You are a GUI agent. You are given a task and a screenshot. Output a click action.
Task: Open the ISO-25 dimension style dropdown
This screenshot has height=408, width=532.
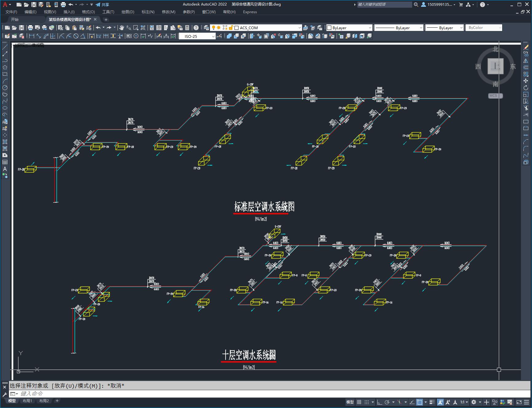click(197, 36)
